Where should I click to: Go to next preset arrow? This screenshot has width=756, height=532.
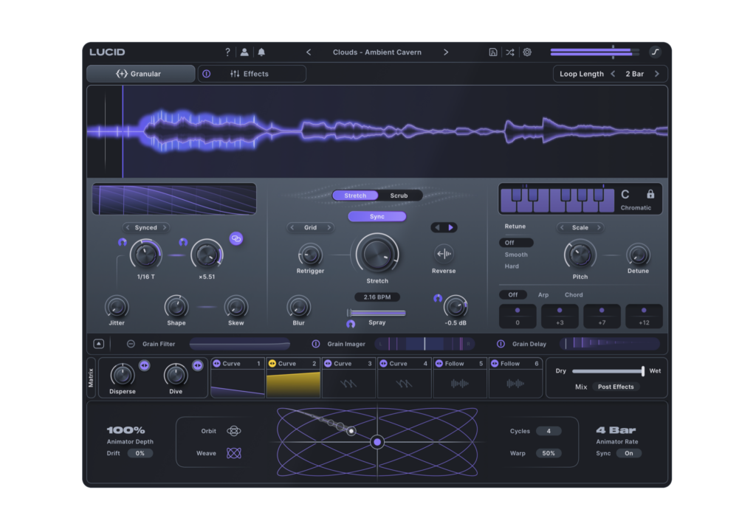click(446, 52)
